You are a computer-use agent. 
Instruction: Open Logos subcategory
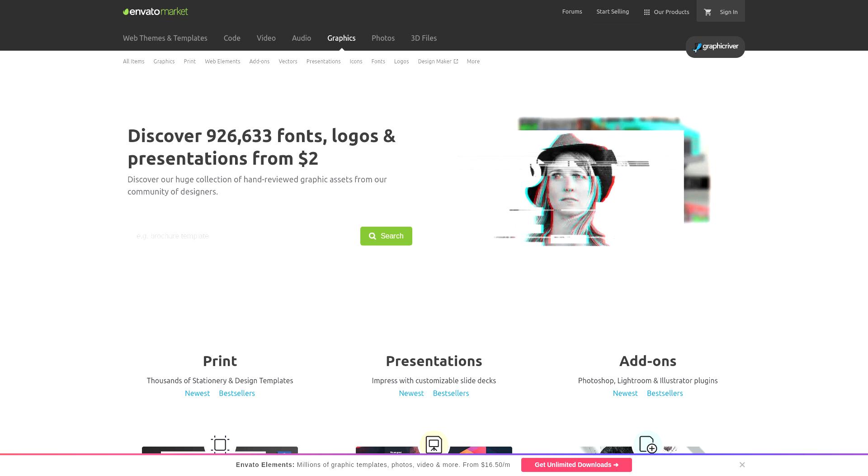tap(401, 62)
